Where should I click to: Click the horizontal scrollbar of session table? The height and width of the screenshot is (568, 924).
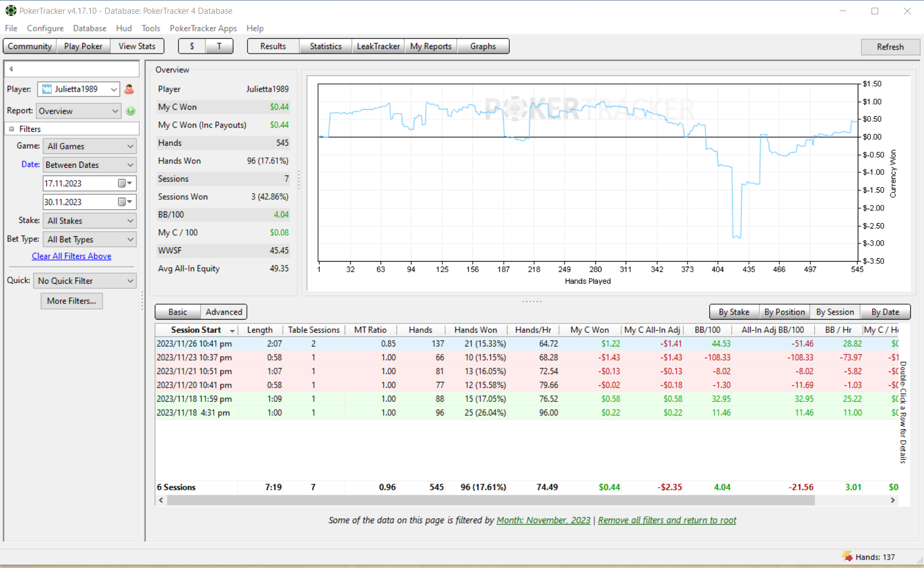point(490,500)
